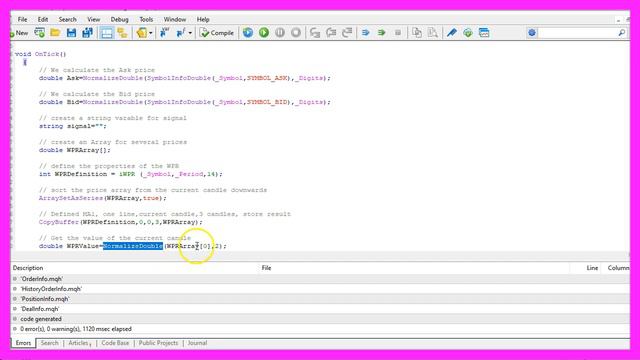The image size is (640, 360).
Task: Click the New file button
Action: click(19, 33)
